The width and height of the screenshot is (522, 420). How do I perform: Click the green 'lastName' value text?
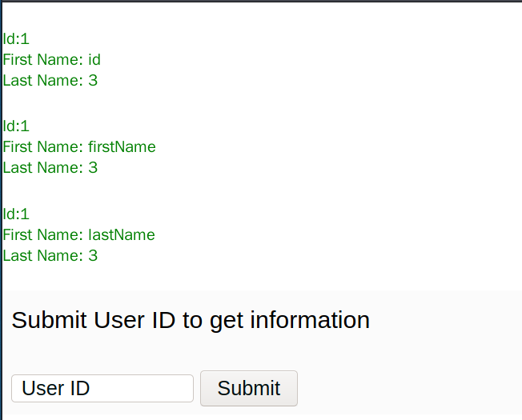122,235
